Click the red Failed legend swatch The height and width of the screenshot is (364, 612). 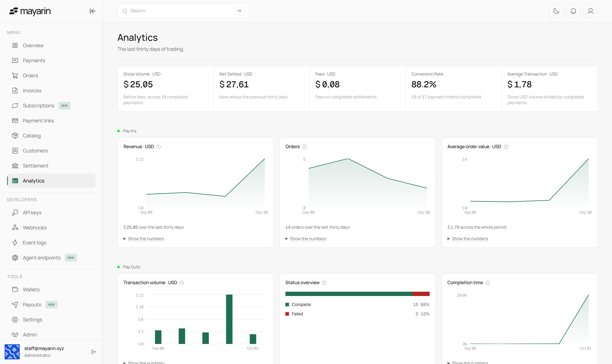pyautogui.click(x=287, y=314)
